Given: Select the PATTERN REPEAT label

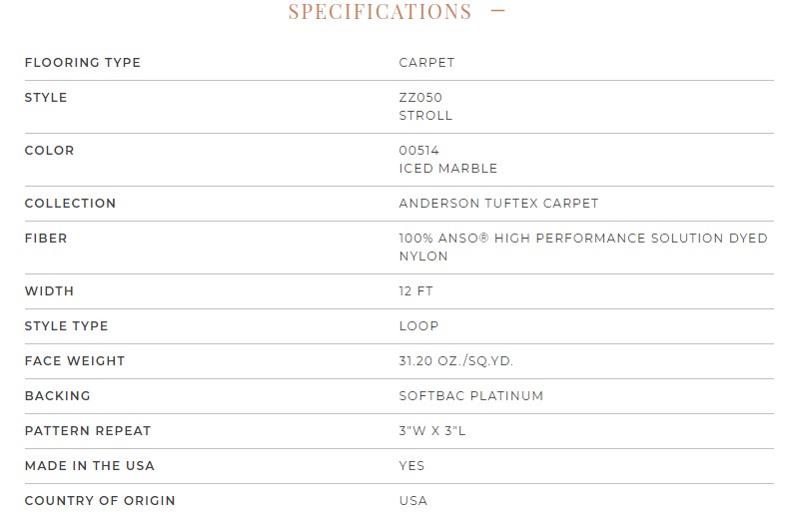Looking at the screenshot, I should (x=88, y=431).
